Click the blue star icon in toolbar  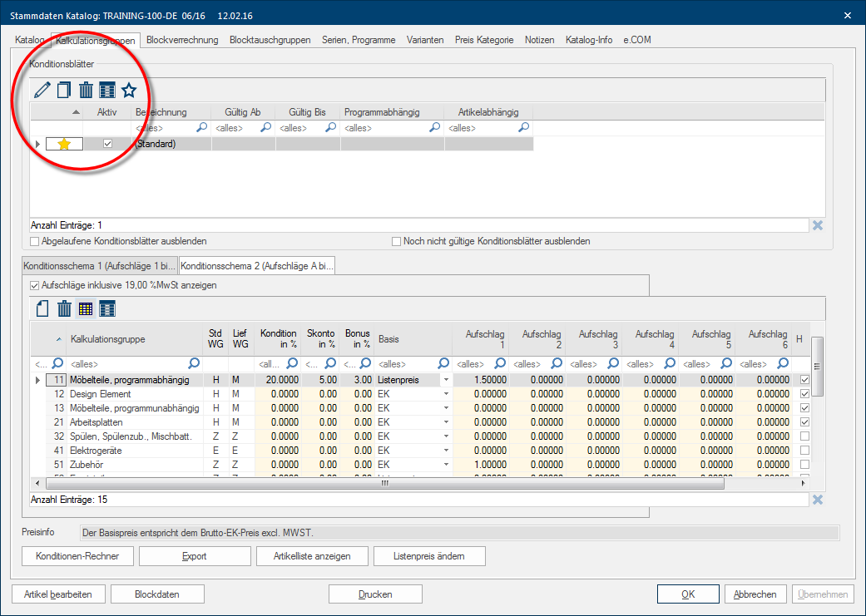(129, 90)
